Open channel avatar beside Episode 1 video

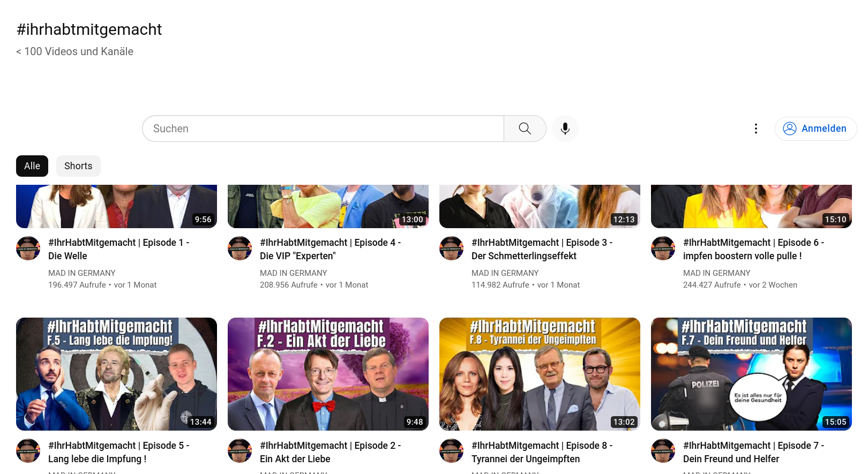(28, 248)
